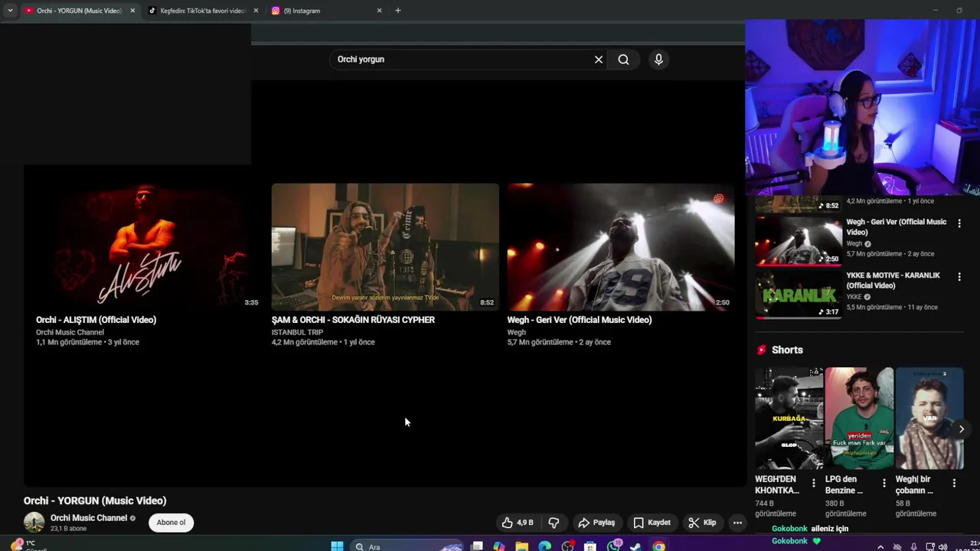Open the Shorts section heading

coord(787,350)
